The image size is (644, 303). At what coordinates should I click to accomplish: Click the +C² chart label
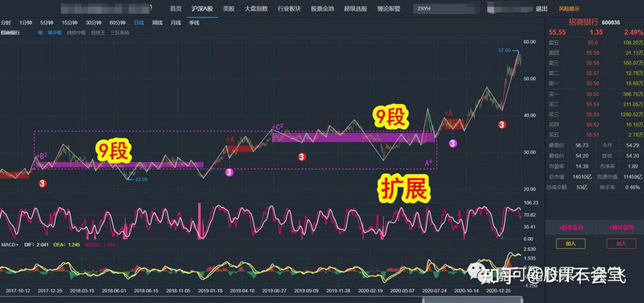(x=277, y=127)
